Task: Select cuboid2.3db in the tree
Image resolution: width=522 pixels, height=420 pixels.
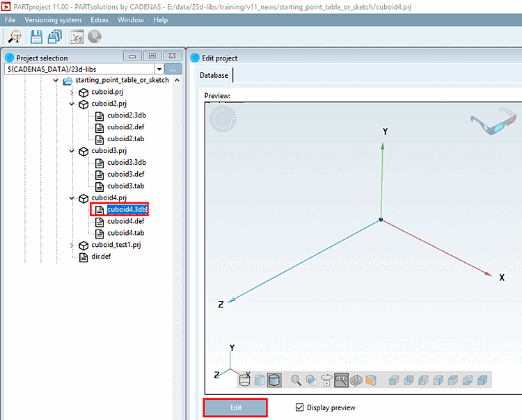Action: click(127, 115)
